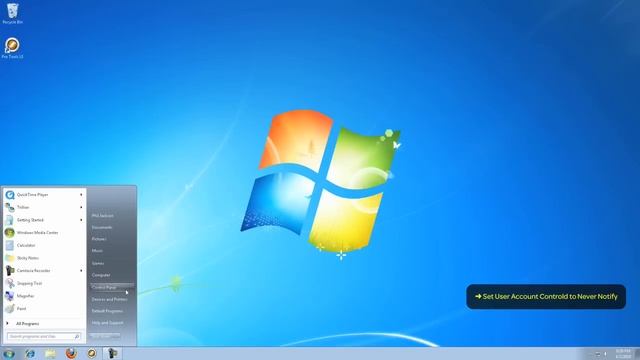The image size is (640, 360).
Task: Click the 'Magnifier' label in Start menu
Action: coord(26,296)
